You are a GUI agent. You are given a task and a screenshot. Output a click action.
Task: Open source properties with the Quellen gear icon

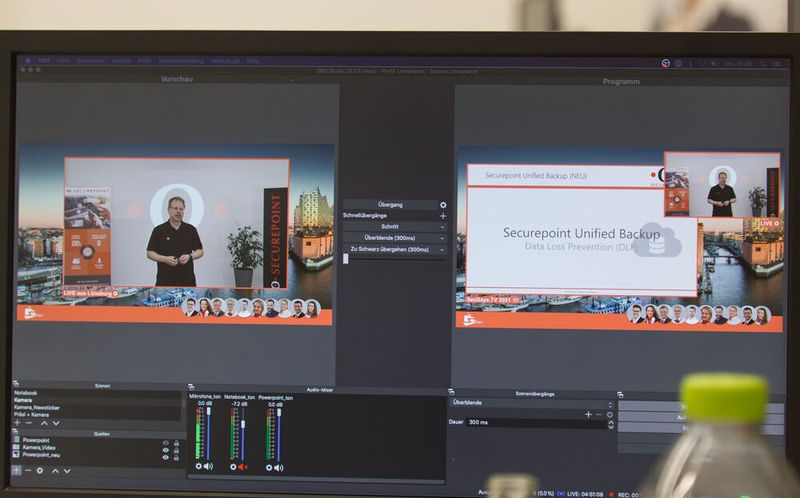coord(40,470)
